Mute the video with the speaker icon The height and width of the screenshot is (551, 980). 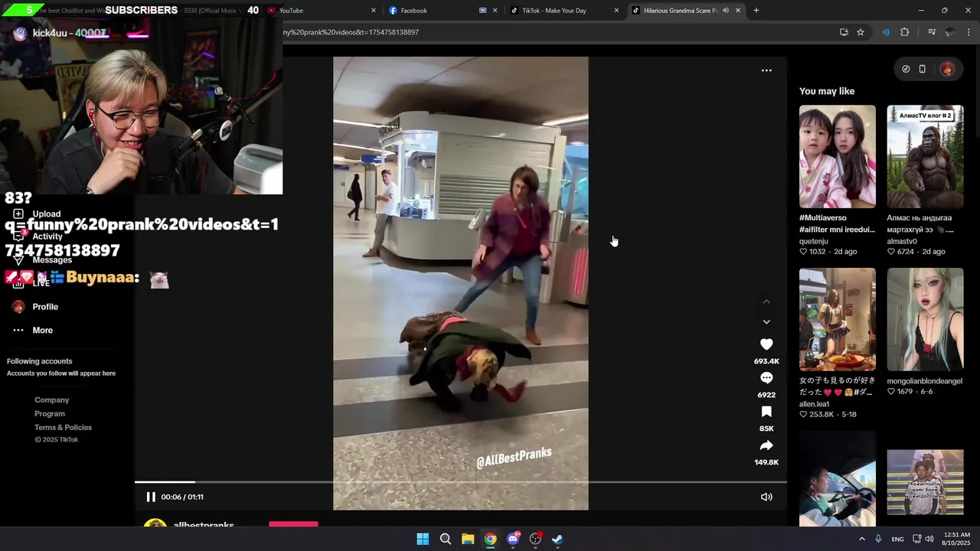(x=766, y=497)
